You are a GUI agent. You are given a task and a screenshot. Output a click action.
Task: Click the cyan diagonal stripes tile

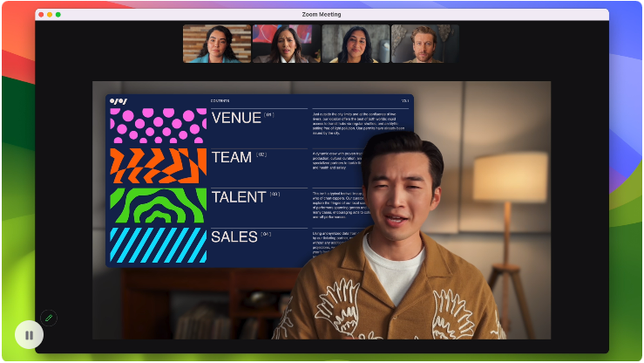158,245
